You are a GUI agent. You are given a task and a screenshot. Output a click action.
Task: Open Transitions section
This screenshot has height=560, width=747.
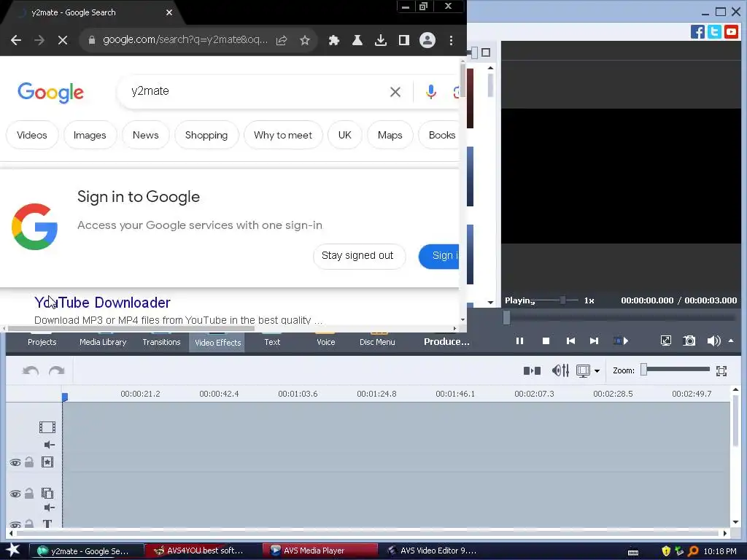161,342
